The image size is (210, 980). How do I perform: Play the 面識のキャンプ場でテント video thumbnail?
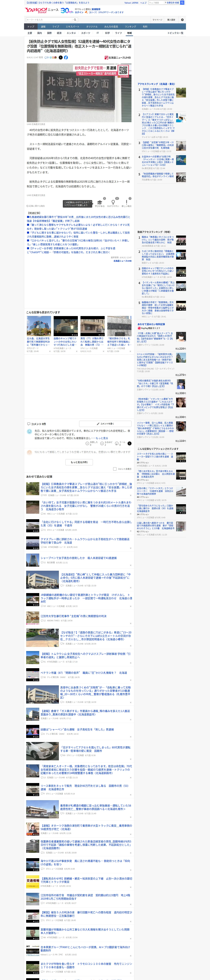pyautogui.click(x=66, y=326)
